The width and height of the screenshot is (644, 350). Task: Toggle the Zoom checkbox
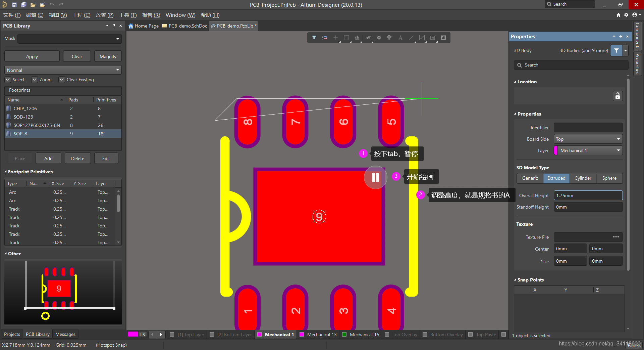coord(35,80)
